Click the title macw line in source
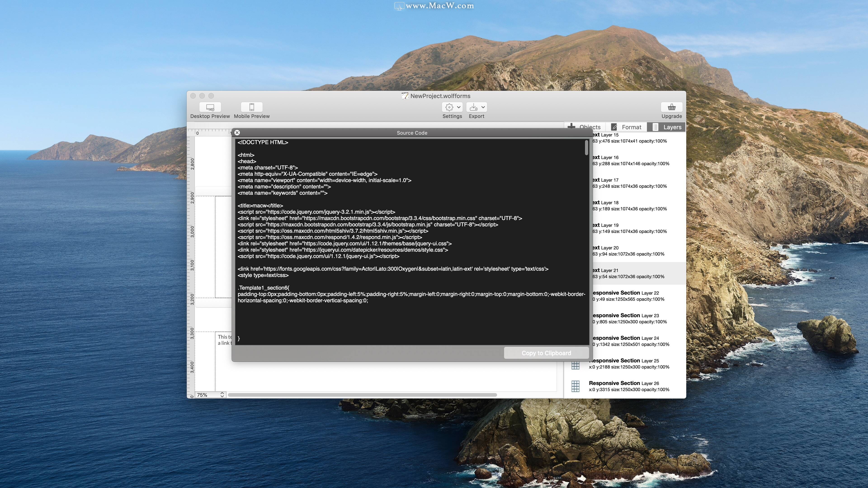This screenshot has height=488, width=868. pyautogui.click(x=260, y=205)
